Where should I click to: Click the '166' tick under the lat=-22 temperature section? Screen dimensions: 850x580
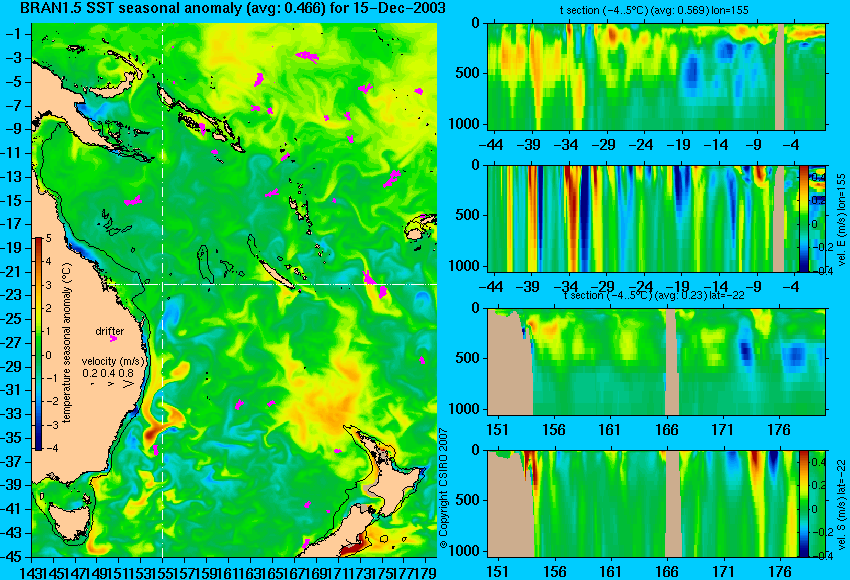[x=667, y=430]
